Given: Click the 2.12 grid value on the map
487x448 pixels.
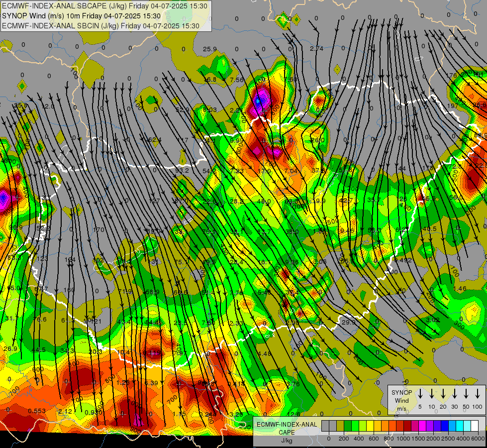Looking at the screenshot, I should [x=65, y=411].
